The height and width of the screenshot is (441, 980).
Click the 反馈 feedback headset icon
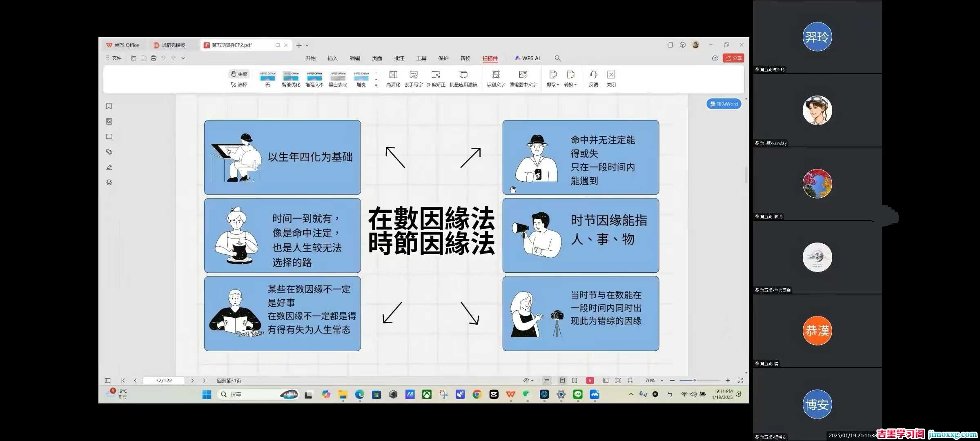click(x=593, y=75)
